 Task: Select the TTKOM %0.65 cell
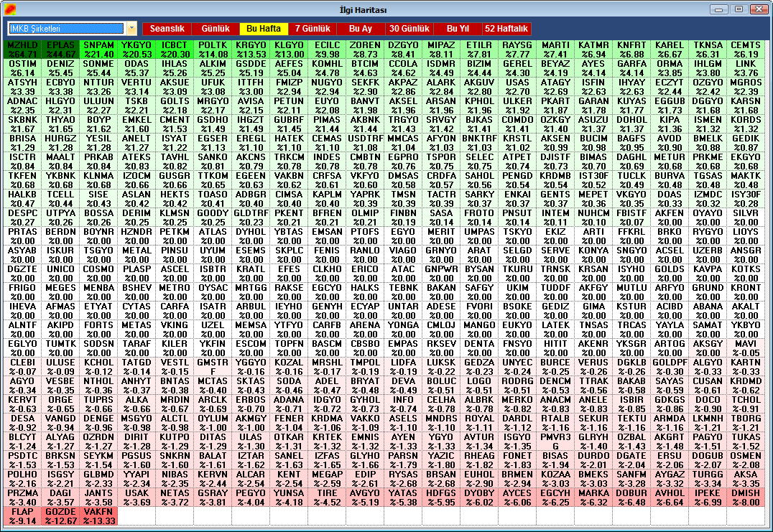[213, 180]
